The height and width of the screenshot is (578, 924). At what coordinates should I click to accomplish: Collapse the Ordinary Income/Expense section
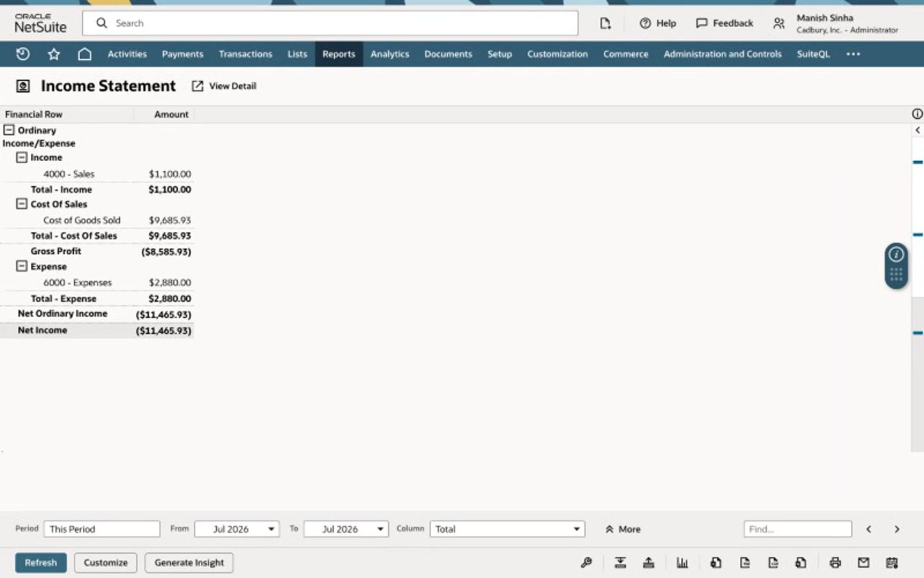click(9, 130)
